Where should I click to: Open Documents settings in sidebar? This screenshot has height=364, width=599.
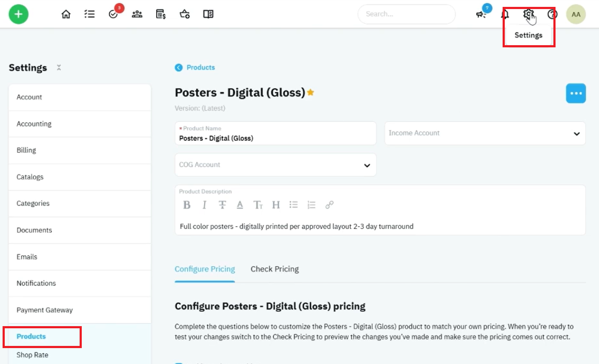(x=80, y=230)
